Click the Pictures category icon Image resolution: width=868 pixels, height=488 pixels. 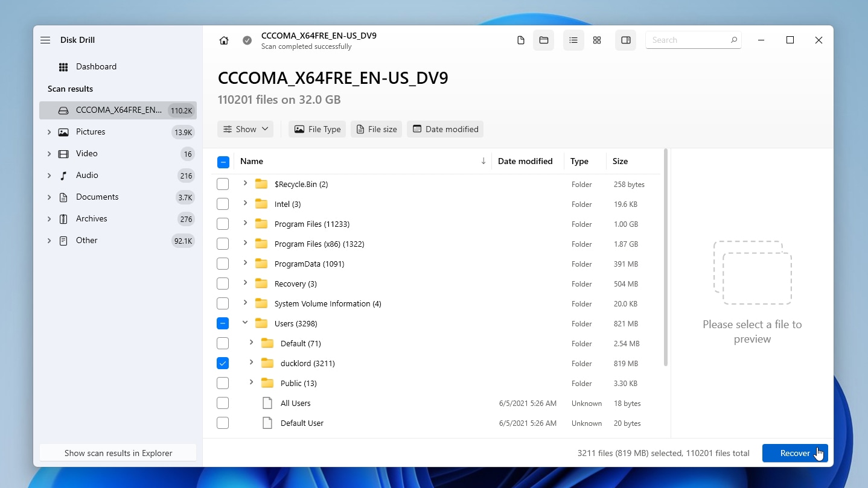63,132
